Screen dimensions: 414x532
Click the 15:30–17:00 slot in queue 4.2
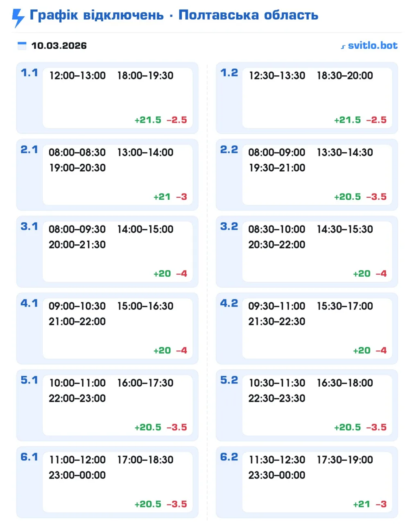tap(345, 306)
